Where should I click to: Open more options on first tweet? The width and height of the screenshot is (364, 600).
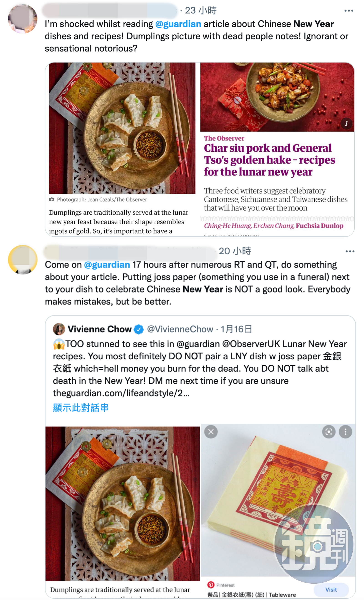click(349, 11)
